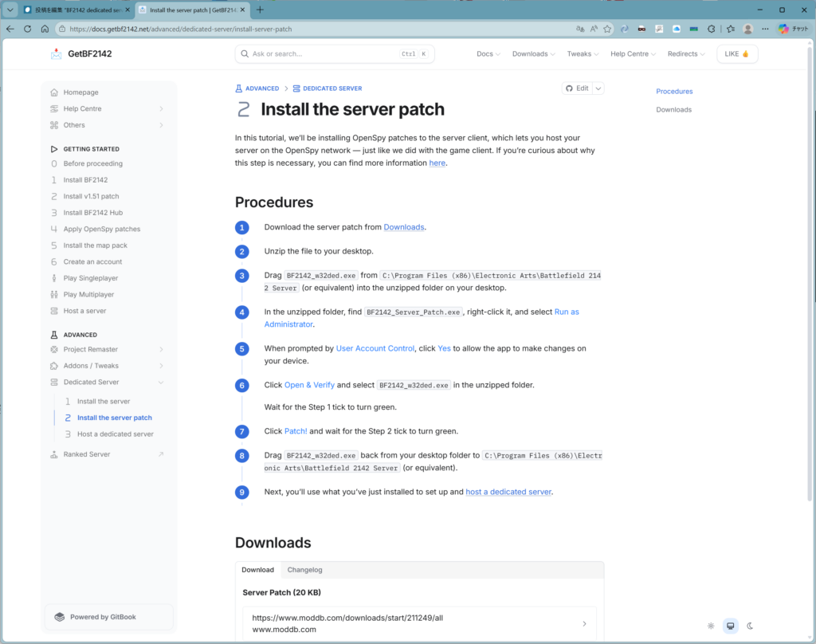Switch to dark theme with moon toggle
Image resolution: width=816 pixels, height=644 pixels.
tap(750, 626)
